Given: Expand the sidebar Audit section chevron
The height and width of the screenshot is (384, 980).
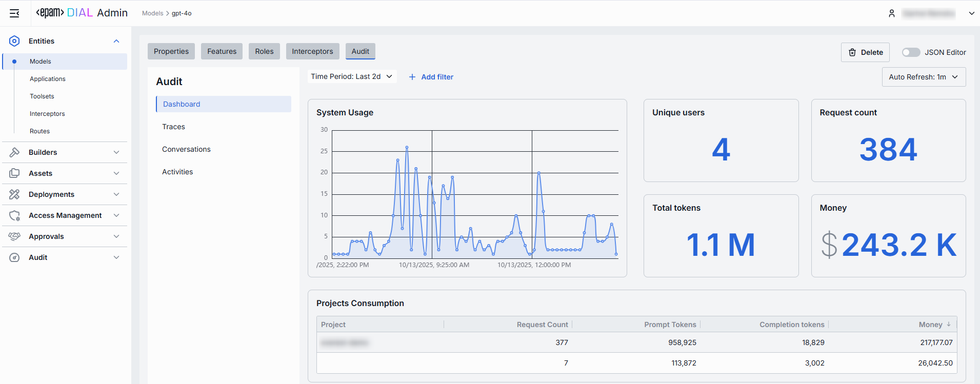Looking at the screenshot, I should coord(116,257).
